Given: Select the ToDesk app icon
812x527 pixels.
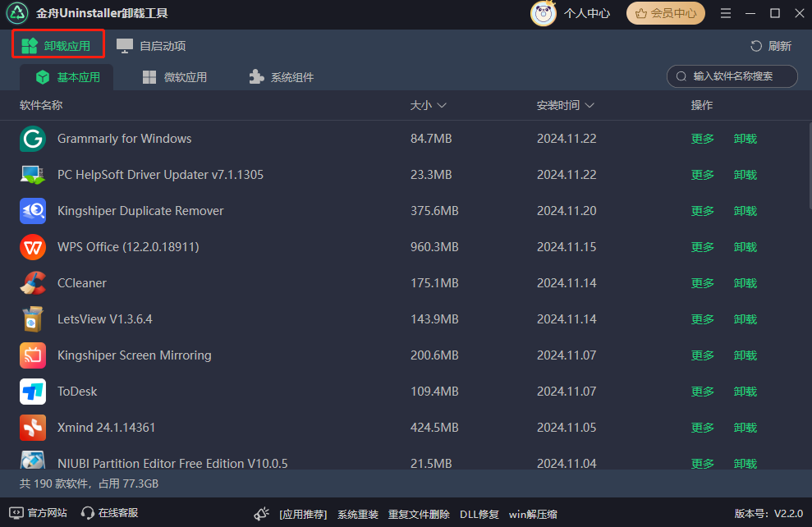Looking at the screenshot, I should [x=33, y=392].
